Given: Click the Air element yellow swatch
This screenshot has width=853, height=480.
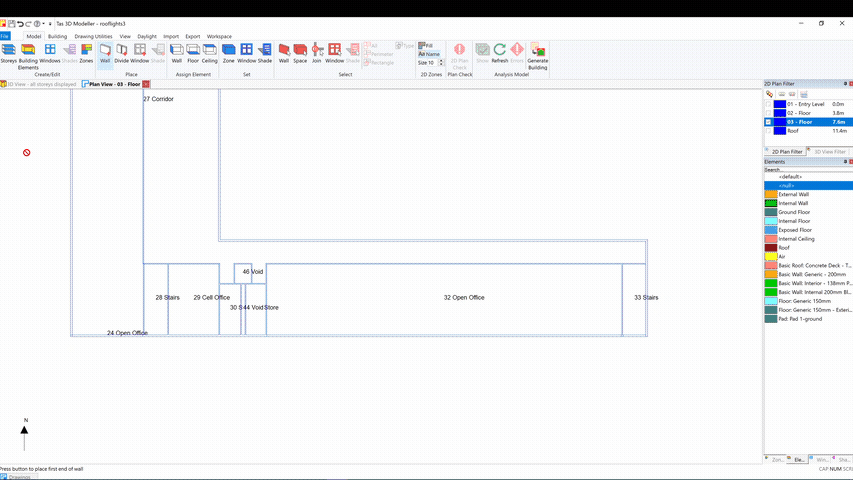Looking at the screenshot, I should pyautogui.click(x=771, y=256).
